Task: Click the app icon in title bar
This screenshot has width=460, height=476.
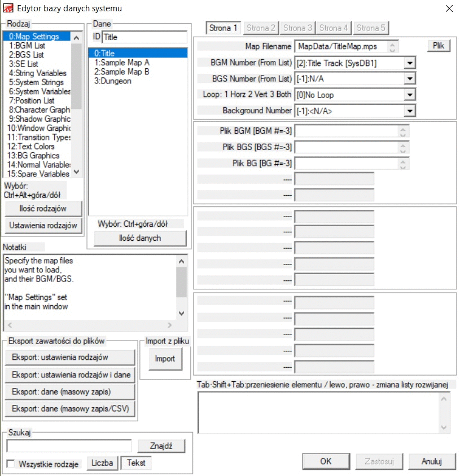Action: (8, 8)
